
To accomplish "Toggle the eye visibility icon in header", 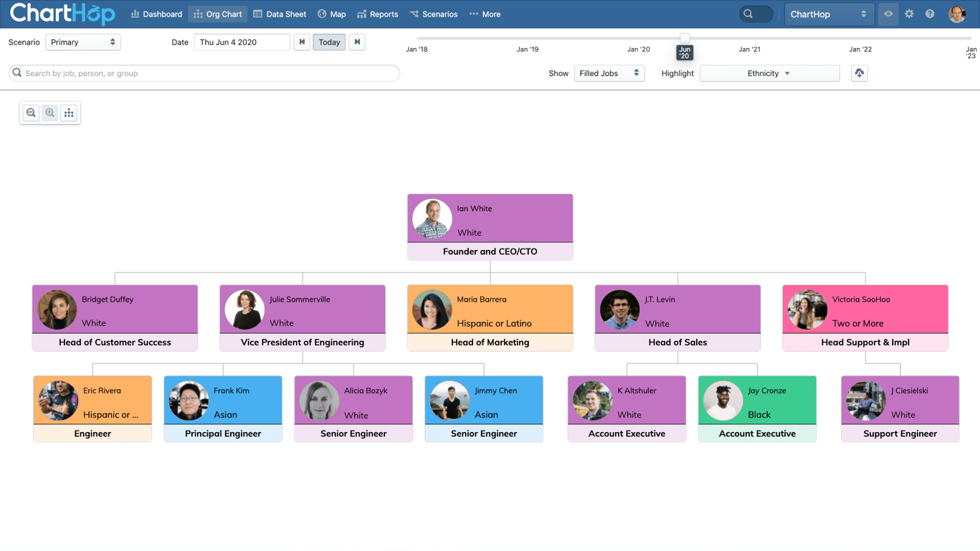I will (888, 14).
